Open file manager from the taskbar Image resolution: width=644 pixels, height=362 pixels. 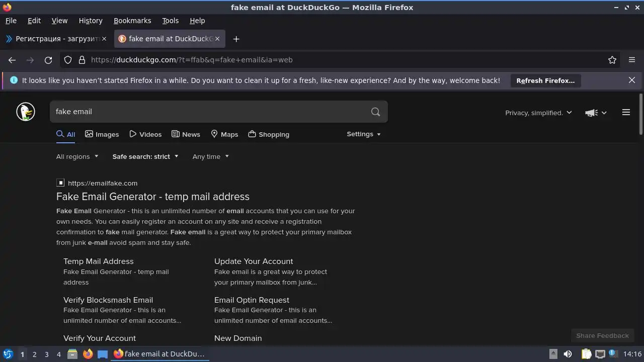coord(72,354)
